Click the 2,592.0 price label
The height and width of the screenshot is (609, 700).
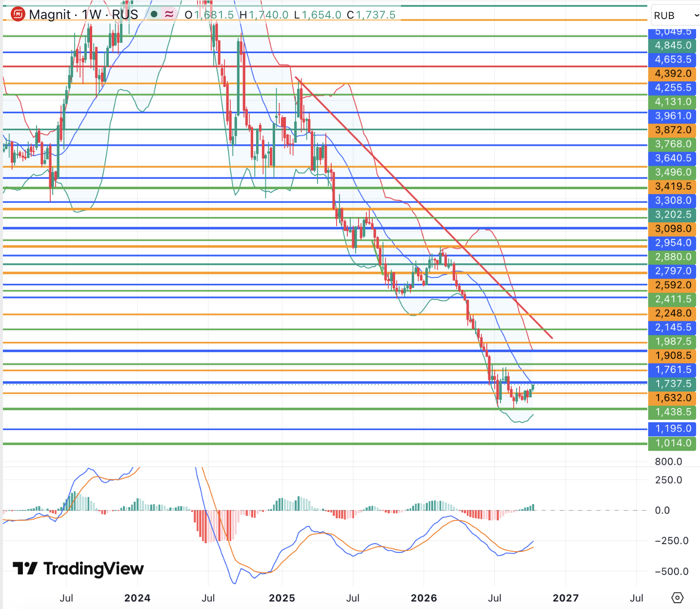pos(673,286)
